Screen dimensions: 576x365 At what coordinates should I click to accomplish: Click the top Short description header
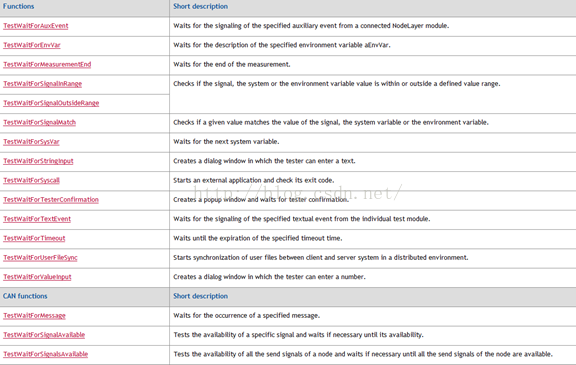coord(201,6)
